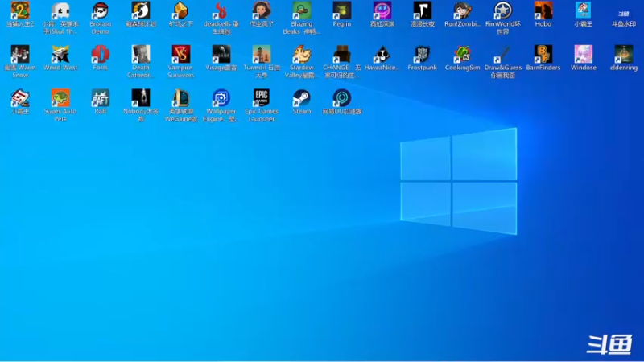Select the RimWorld环世界 star icon
The width and height of the screenshot is (644, 362).
click(x=502, y=10)
